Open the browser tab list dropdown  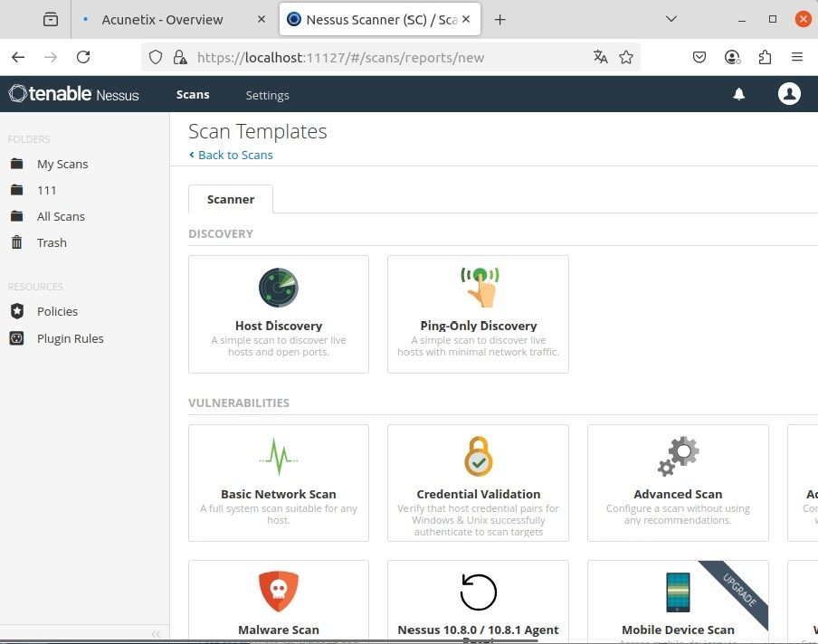click(x=671, y=19)
